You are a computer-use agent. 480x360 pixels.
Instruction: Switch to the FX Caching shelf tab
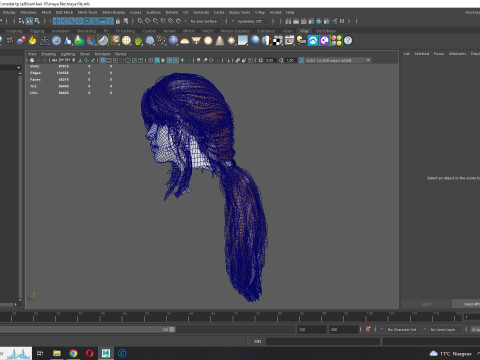point(125,31)
